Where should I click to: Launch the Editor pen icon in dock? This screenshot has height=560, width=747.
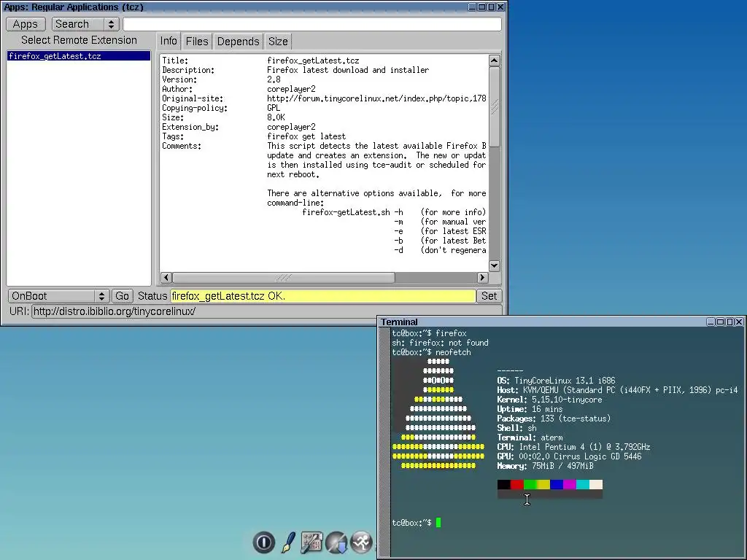coord(287,542)
